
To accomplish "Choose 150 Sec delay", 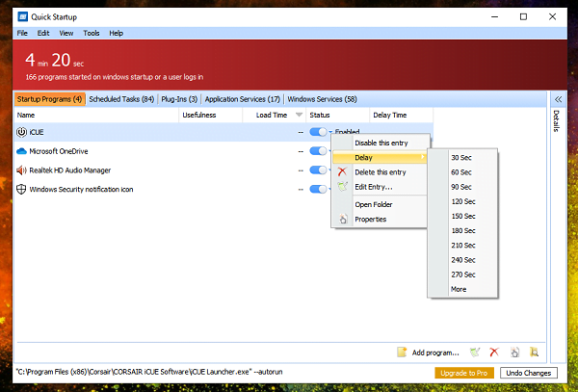I will [463, 216].
